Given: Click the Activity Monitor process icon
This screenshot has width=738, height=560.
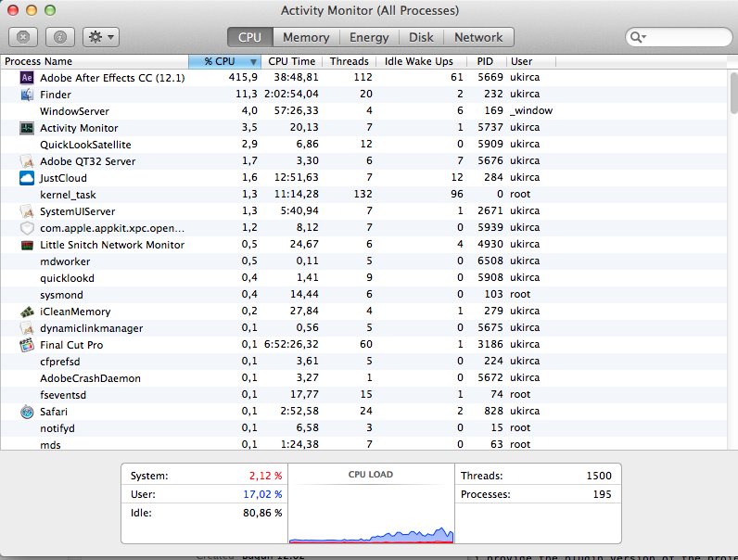Looking at the screenshot, I should (x=27, y=128).
